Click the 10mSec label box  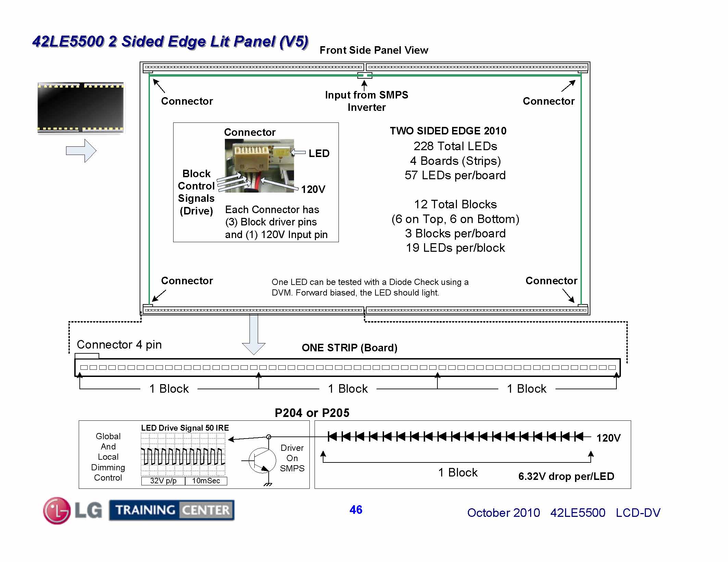click(206, 481)
